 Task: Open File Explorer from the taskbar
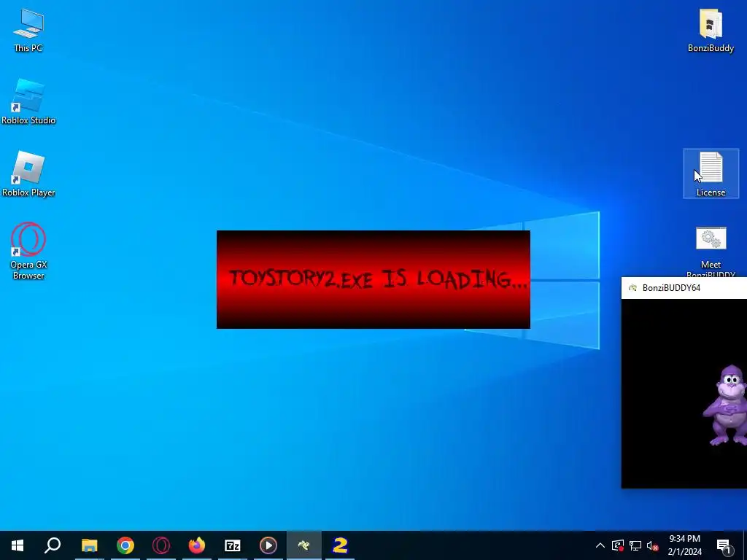pos(89,545)
